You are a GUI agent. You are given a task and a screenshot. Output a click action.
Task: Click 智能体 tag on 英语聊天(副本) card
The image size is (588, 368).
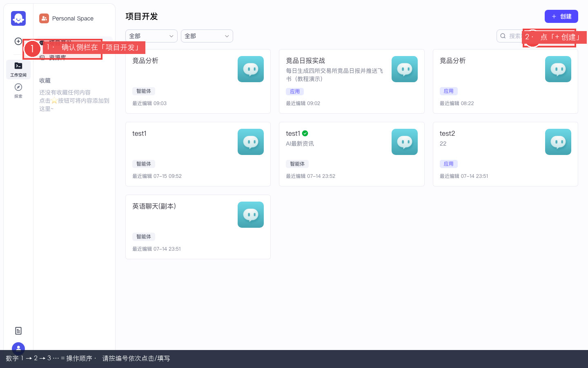[x=144, y=237]
